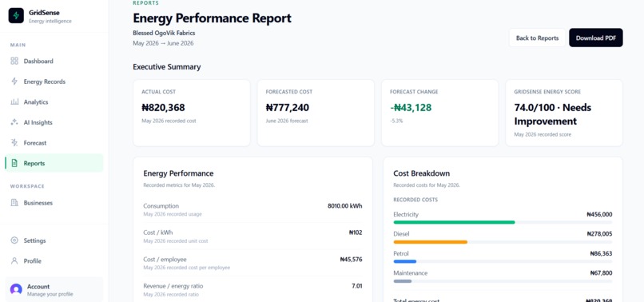Screen dimensions: 644x302
Task: Click the ₦45,576 cost per employee value
Action: coord(351,260)
